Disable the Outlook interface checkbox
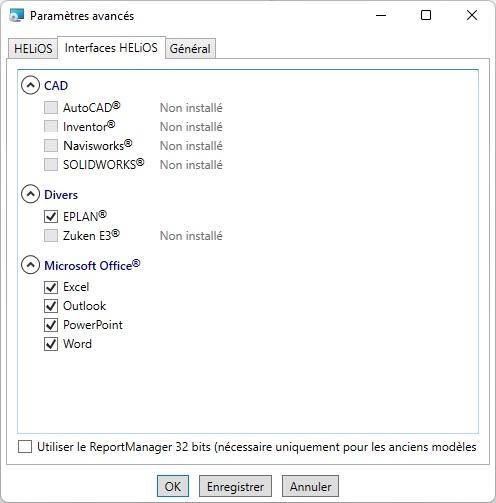The image size is (496, 503). tap(51, 306)
